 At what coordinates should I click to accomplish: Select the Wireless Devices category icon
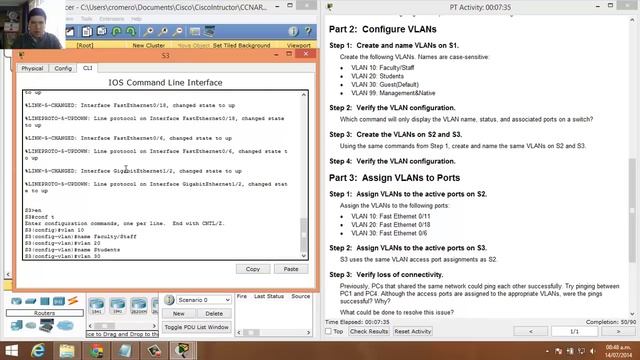tap(59, 301)
